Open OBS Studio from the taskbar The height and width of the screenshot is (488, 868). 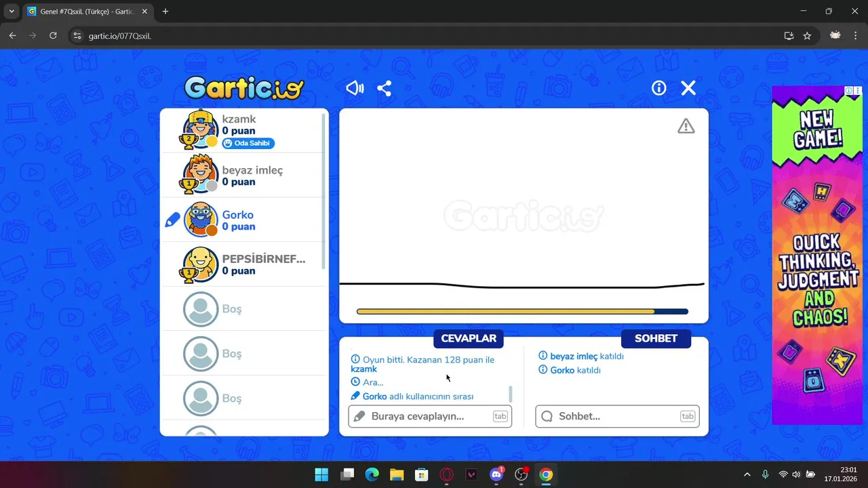click(x=521, y=474)
